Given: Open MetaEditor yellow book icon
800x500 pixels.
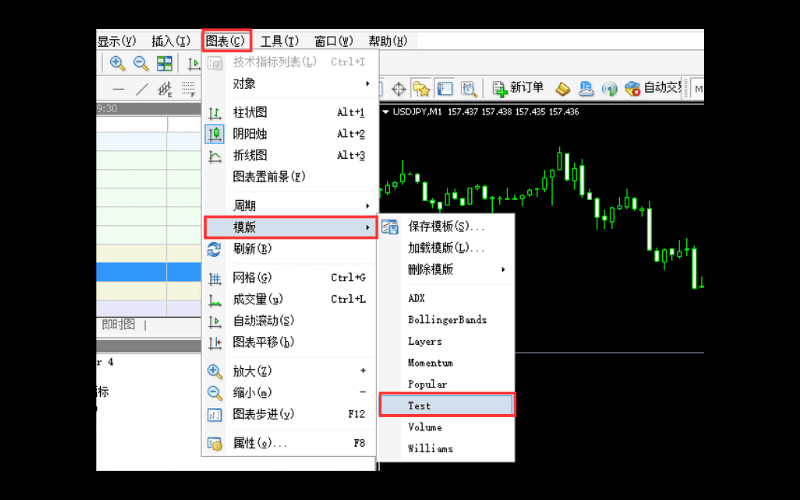Looking at the screenshot, I should (562, 89).
